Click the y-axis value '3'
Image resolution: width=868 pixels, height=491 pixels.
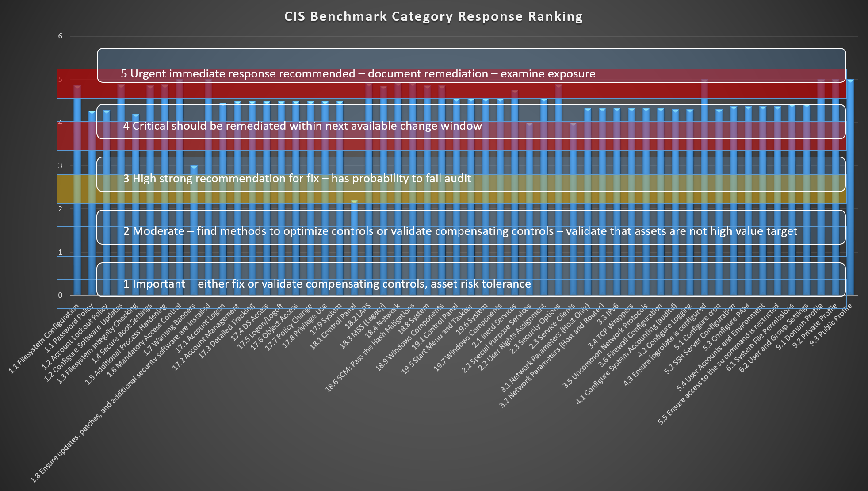60,166
